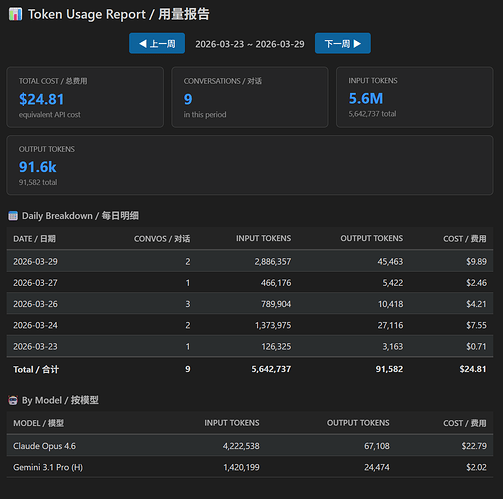Select the 2026-03-27 date row
Viewport: 503px width, 499px height.
coord(250,283)
